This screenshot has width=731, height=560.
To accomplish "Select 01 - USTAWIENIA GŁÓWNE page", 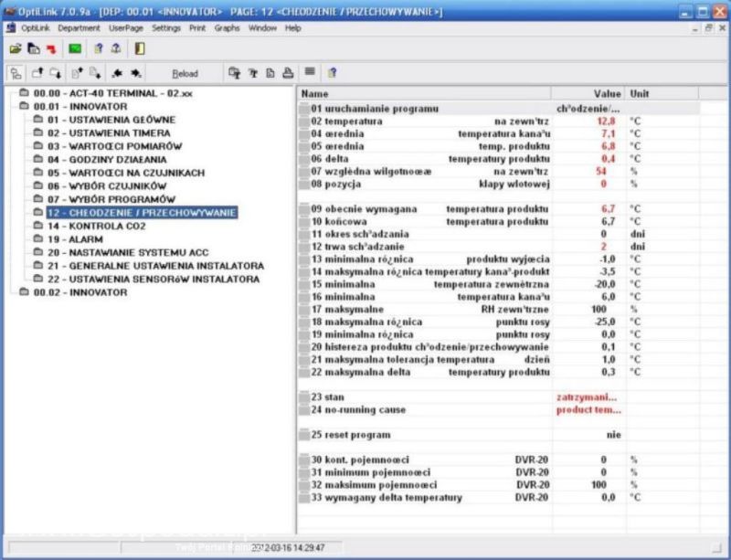I will click(x=111, y=120).
